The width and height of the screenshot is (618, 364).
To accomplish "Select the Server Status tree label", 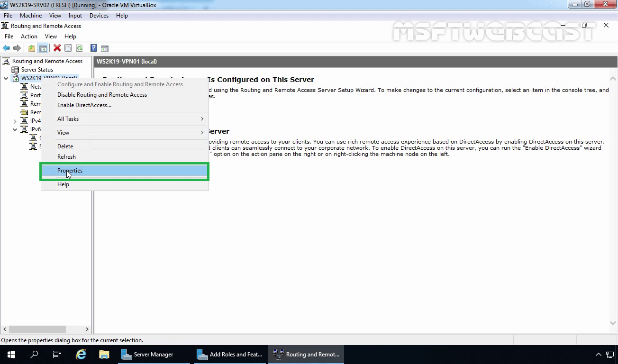I will click(x=37, y=70).
